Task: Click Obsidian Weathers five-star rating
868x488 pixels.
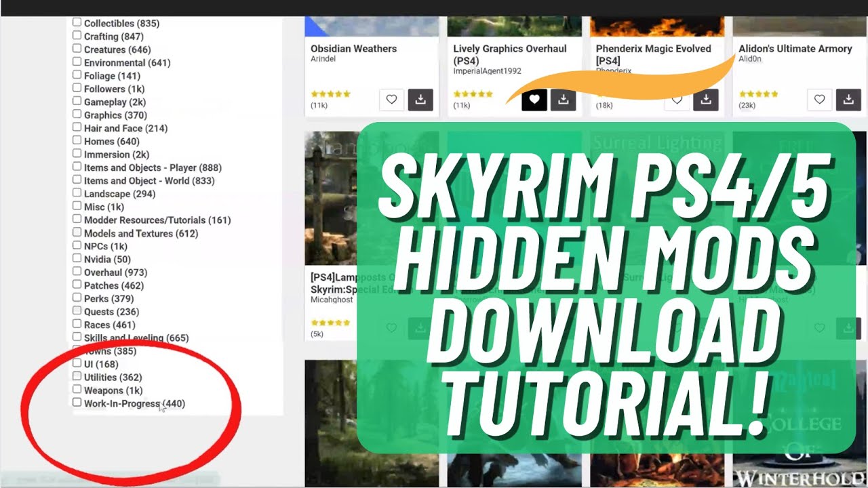Action: coord(330,94)
